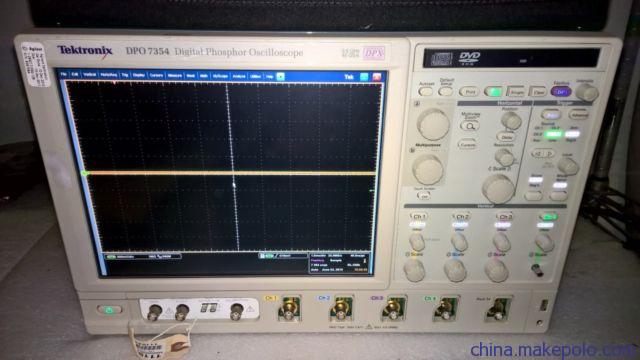
Task: Click the teal minimize icon beside Tek
Action: [364, 77]
